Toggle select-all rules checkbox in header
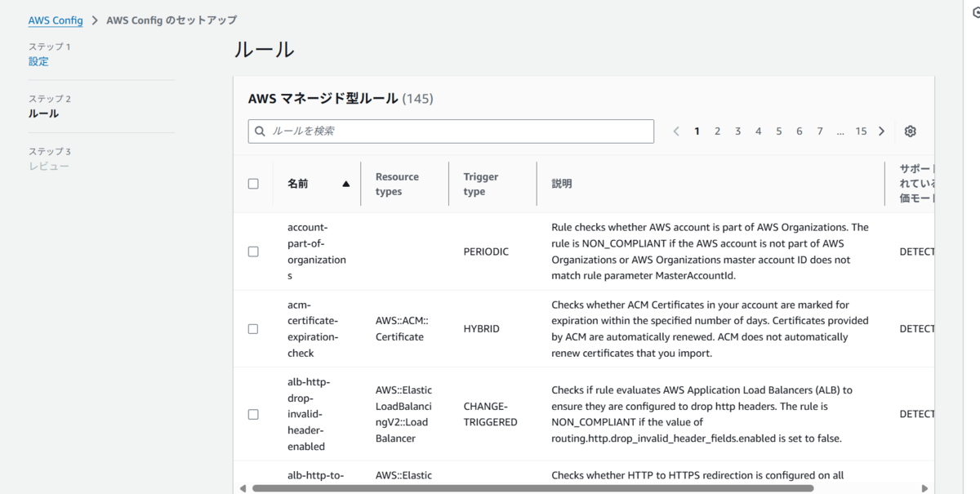This screenshot has height=494, width=980. (253, 184)
